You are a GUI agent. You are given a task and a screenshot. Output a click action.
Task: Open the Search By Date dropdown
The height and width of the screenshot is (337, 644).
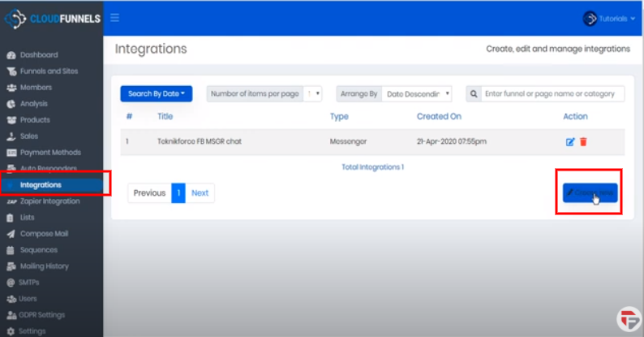156,94
